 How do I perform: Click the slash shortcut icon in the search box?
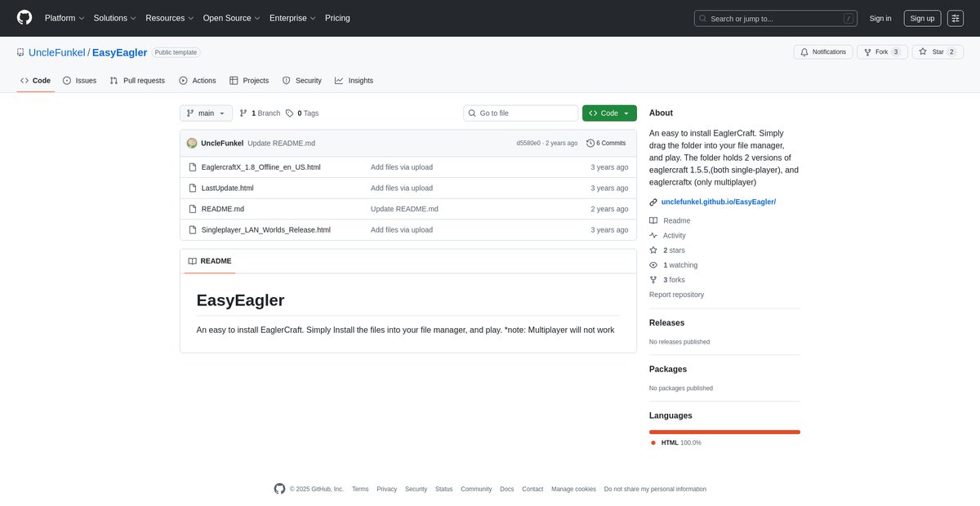point(849,18)
